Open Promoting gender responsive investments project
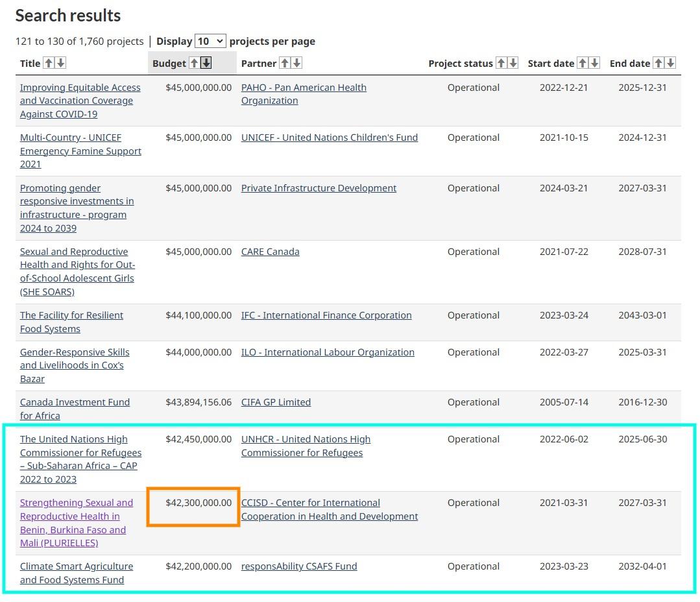700x602 pixels. tap(77, 208)
